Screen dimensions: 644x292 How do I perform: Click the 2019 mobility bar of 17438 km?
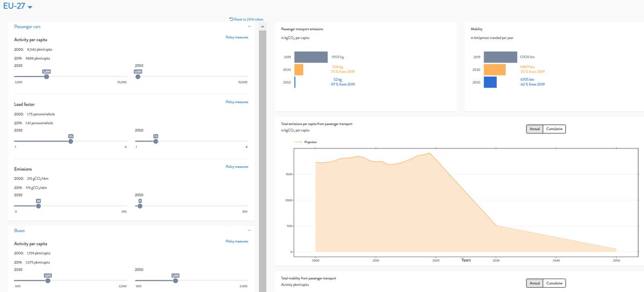(500, 57)
